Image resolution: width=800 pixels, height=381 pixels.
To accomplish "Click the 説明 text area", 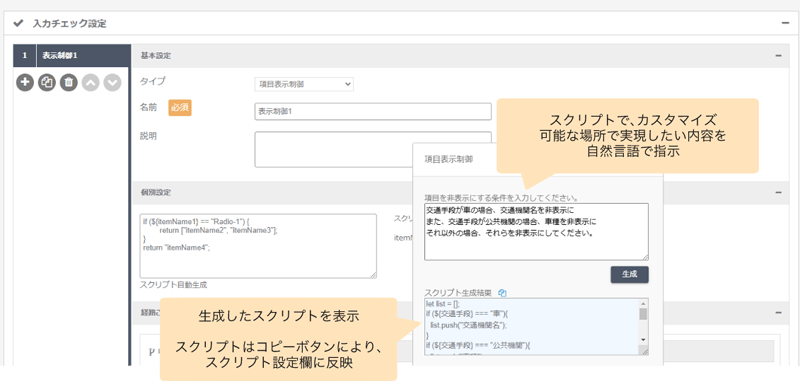I will [x=373, y=149].
